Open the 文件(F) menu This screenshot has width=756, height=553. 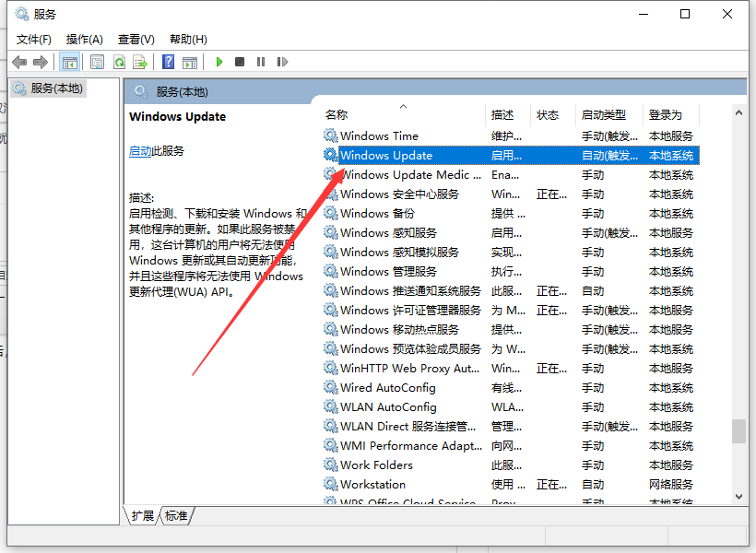tap(34, 39)
